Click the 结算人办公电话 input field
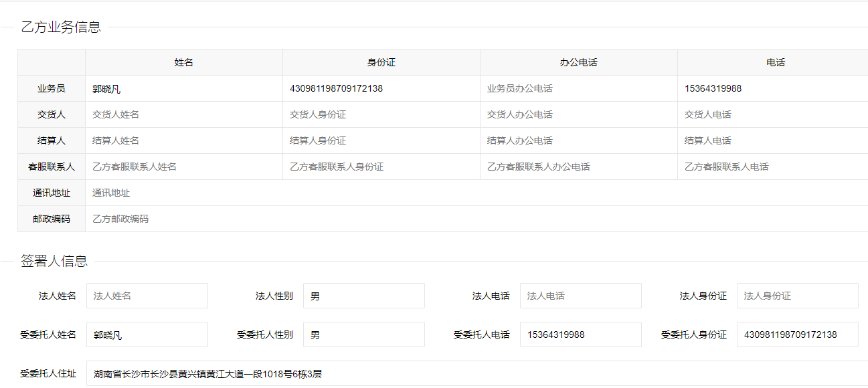The height and width of the screenshot is (388, 868). point(578,140)
